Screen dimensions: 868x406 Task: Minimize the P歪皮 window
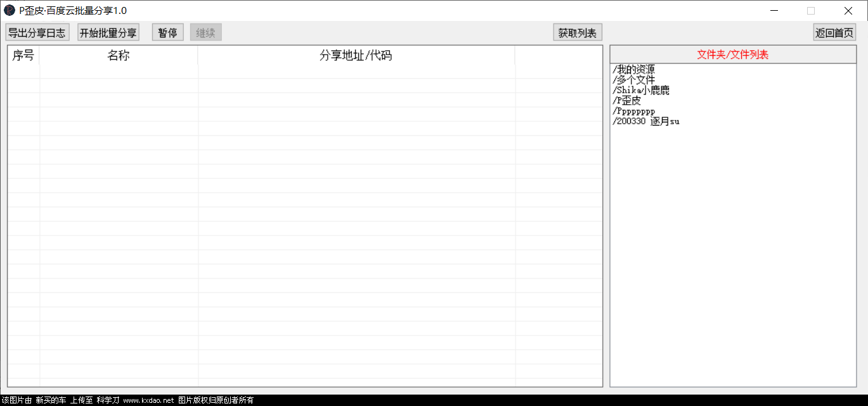[774, 10]
